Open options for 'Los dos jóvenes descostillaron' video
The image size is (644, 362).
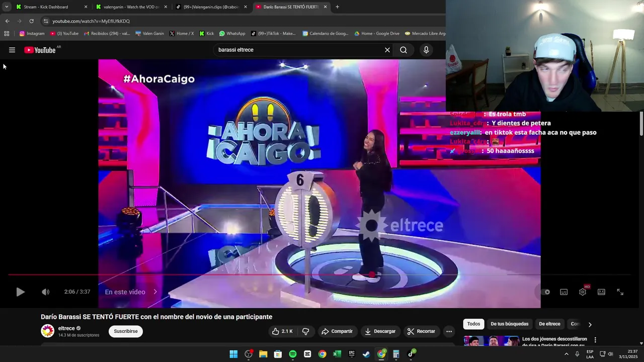coord(595,340)
